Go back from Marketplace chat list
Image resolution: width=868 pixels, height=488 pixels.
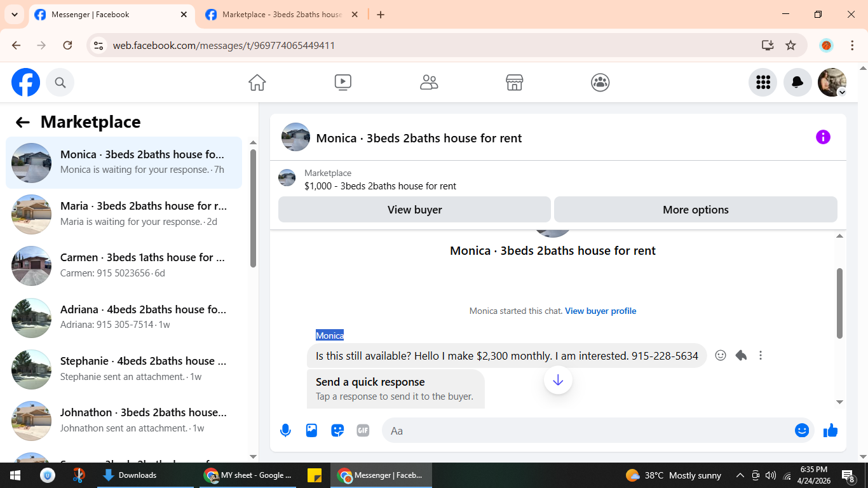23,123
